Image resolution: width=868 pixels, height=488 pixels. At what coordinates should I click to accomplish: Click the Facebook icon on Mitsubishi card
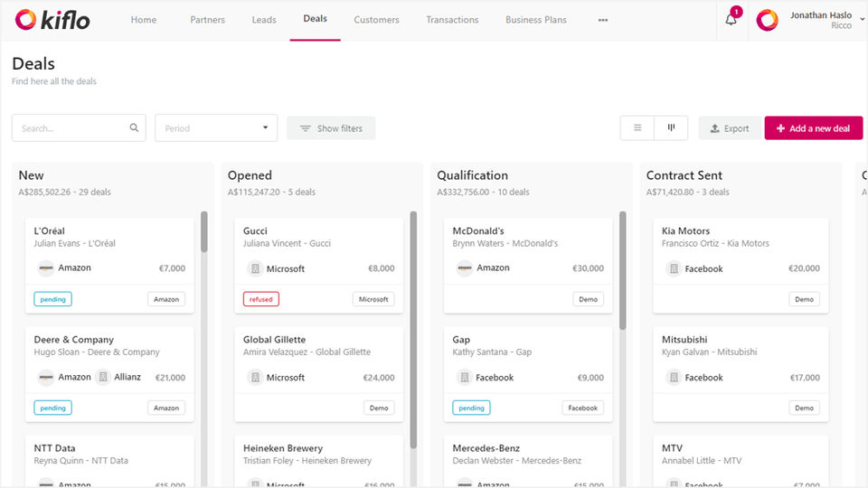click(x=673, y=378)
